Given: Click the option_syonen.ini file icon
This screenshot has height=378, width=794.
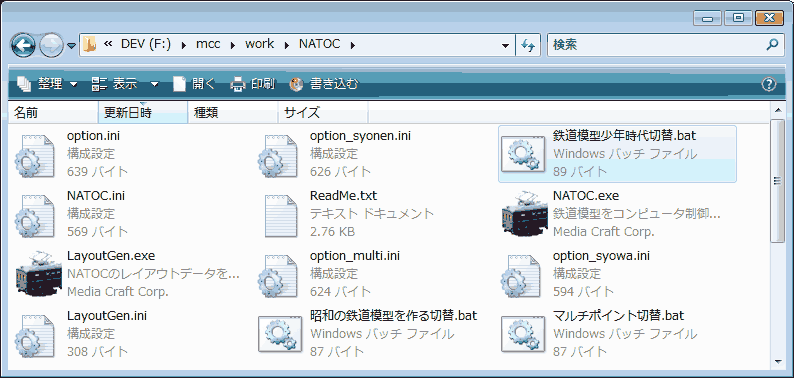Looking at the screenshot, I should 277,156.
